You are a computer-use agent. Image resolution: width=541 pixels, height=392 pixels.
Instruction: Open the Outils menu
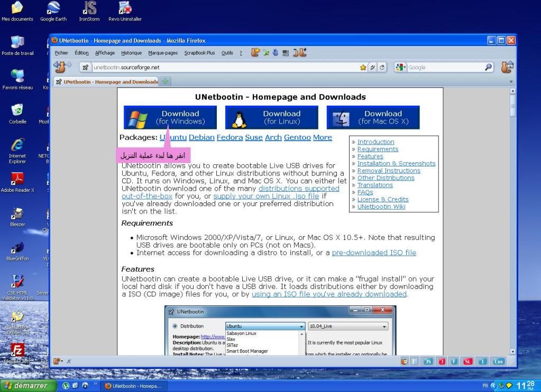(x=227, y=53)
